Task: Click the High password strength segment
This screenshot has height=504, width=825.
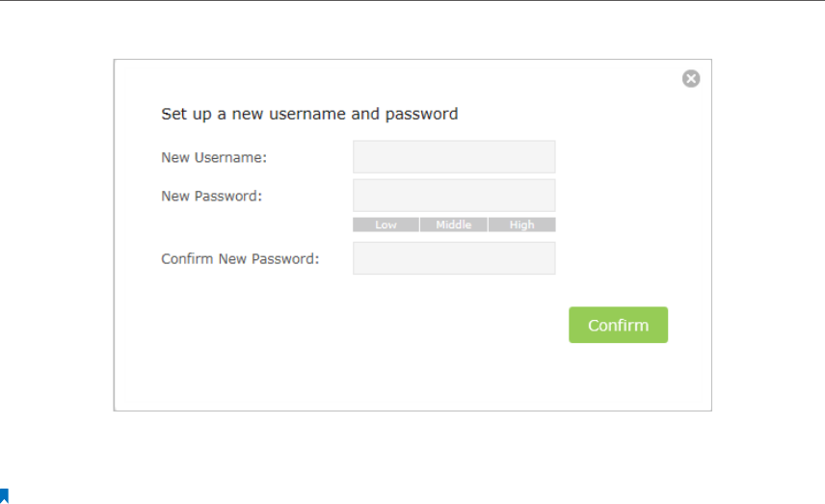Action: [x=522, y=225]
